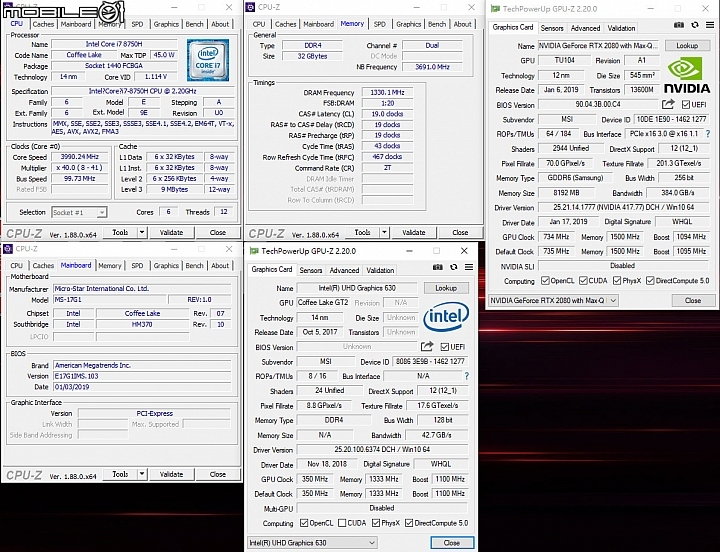This screenshot has width=720, height=552.
Task: Toggle OpenCL checkbox for RTX 2080
Action: (545, 281)
